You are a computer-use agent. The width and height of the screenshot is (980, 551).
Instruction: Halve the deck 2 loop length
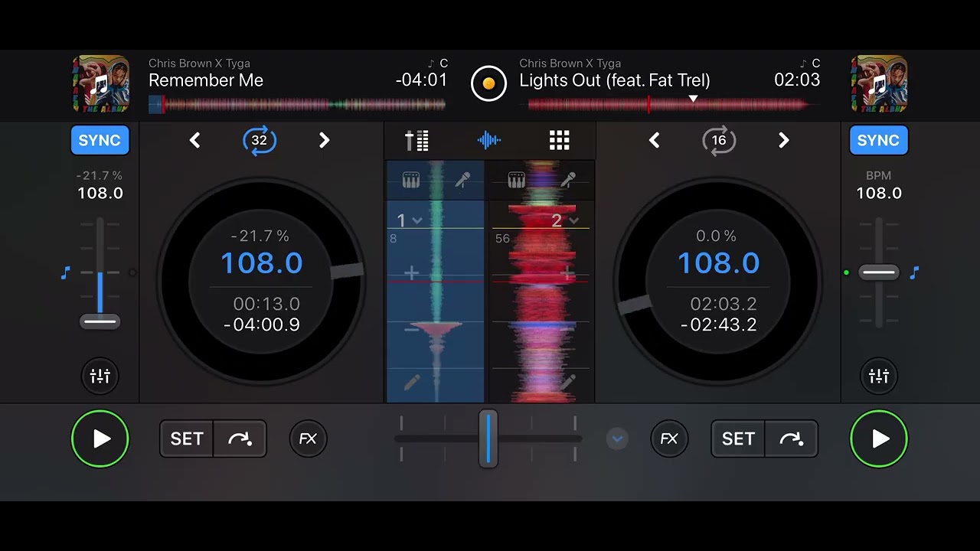655,140
